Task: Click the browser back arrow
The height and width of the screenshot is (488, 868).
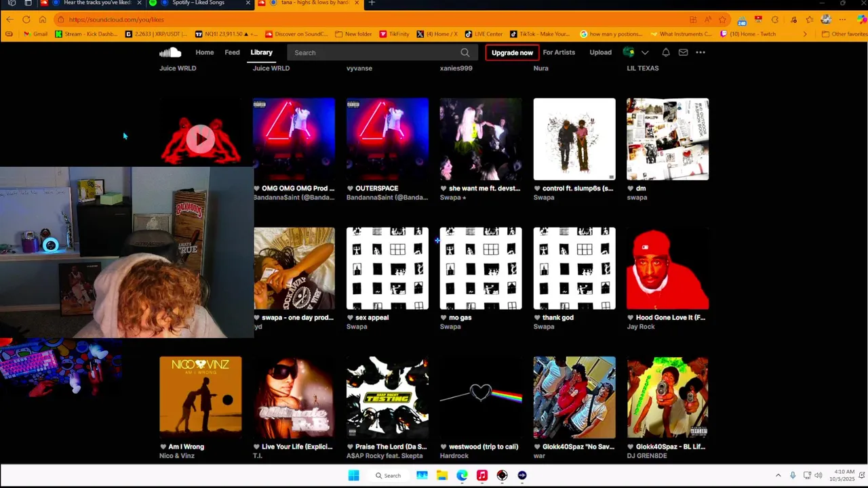Action: (x=9, y=20)
